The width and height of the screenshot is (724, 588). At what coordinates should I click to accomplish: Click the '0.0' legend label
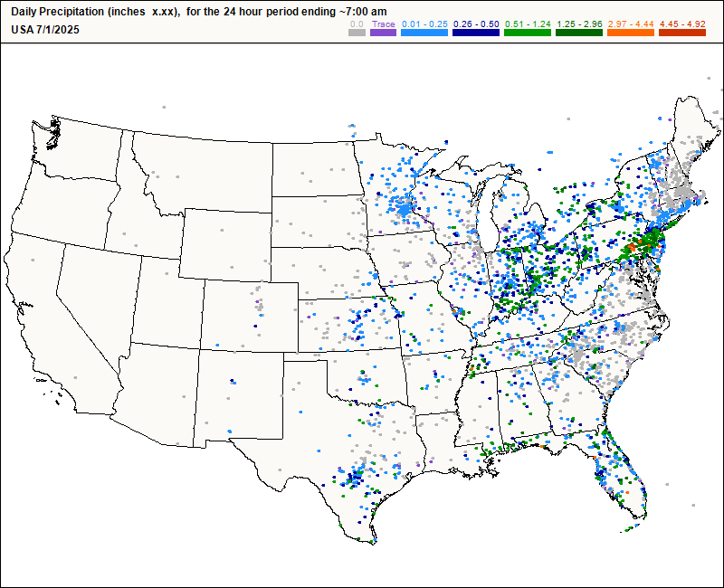pyautogui.click(x=357, y=24)
